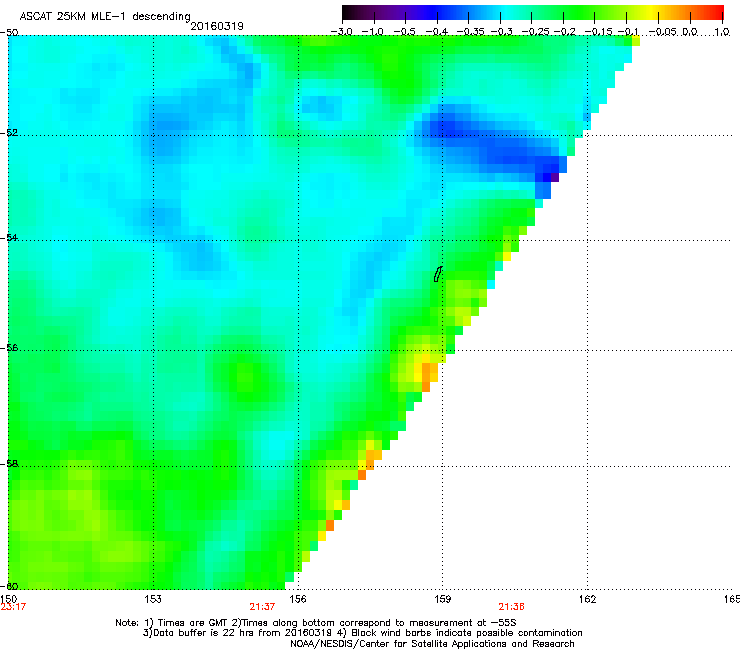Click the -3.0 color scale label
The image size is (740, 650).
341,32
